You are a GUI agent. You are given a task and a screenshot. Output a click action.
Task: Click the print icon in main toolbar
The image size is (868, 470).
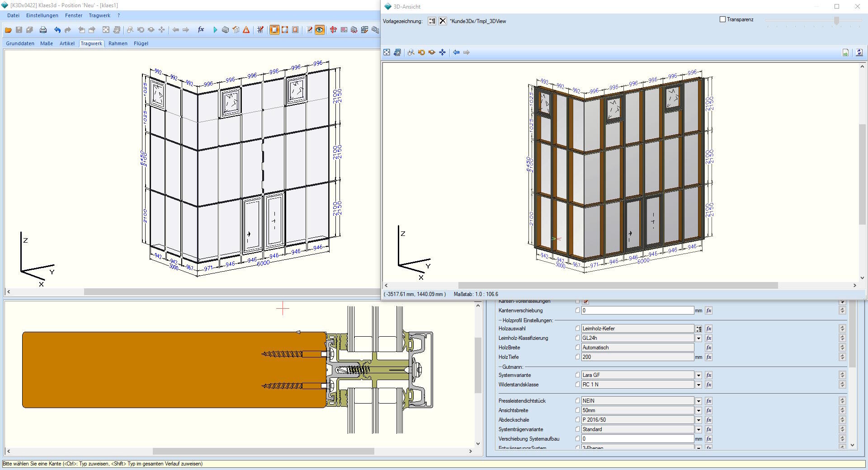[43, 30]
